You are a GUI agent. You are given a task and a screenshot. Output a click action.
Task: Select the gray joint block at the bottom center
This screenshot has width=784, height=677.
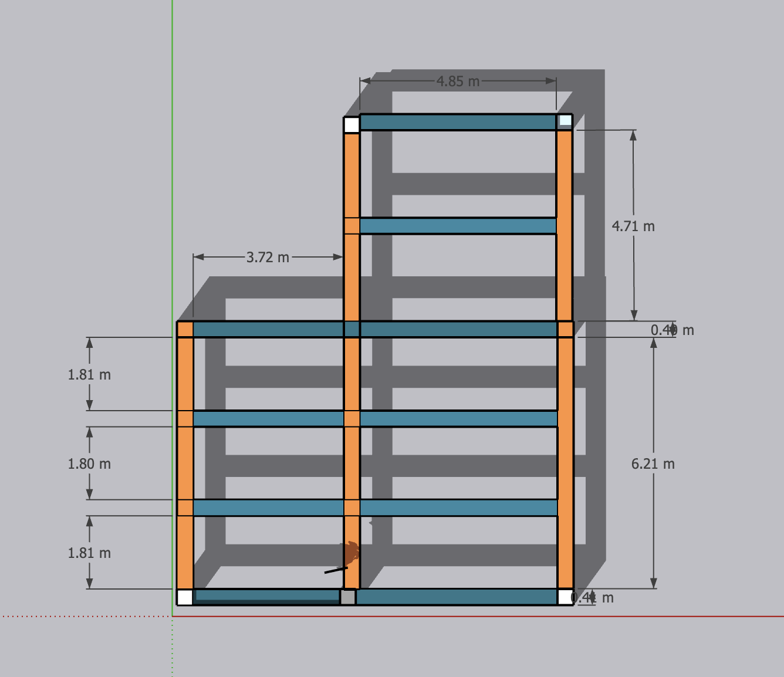(x=347, y=597)
